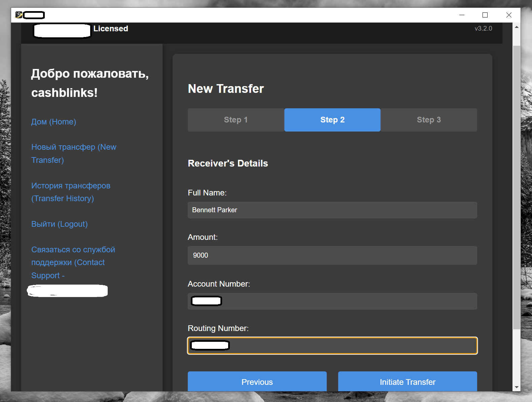Click the scrollbar up arrow
Viewport: 532px width, 402px height.
click(x=517, y=27)
